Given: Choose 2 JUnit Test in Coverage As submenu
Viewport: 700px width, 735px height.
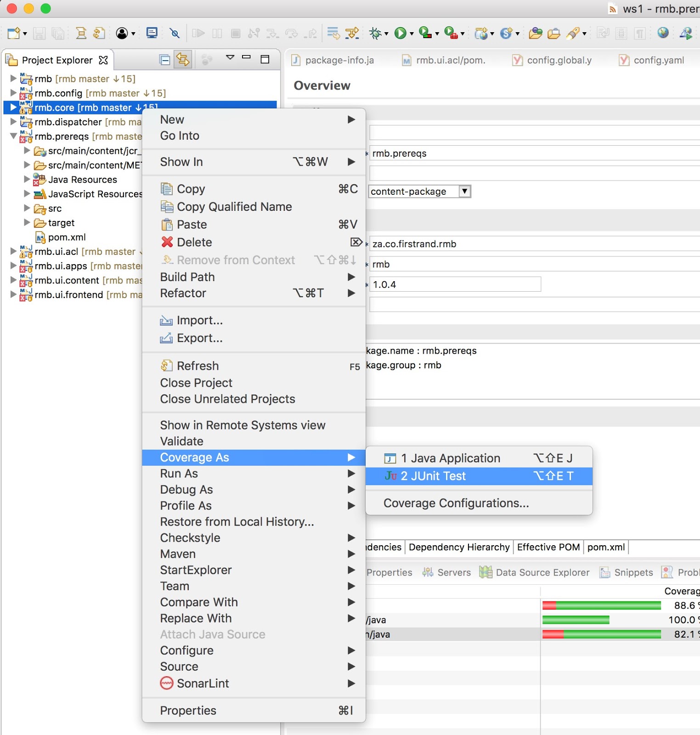Looking at the screenshot, I should (479, 476).
